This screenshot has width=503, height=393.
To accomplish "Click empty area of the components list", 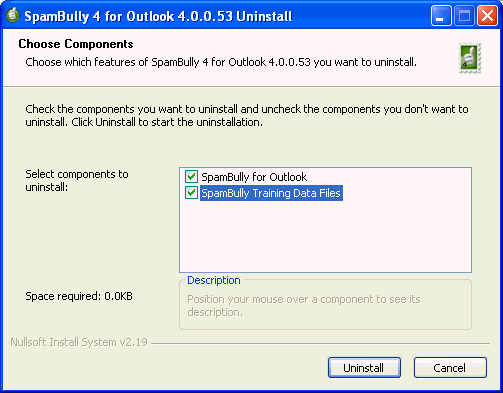I will (x=325, y=237).
